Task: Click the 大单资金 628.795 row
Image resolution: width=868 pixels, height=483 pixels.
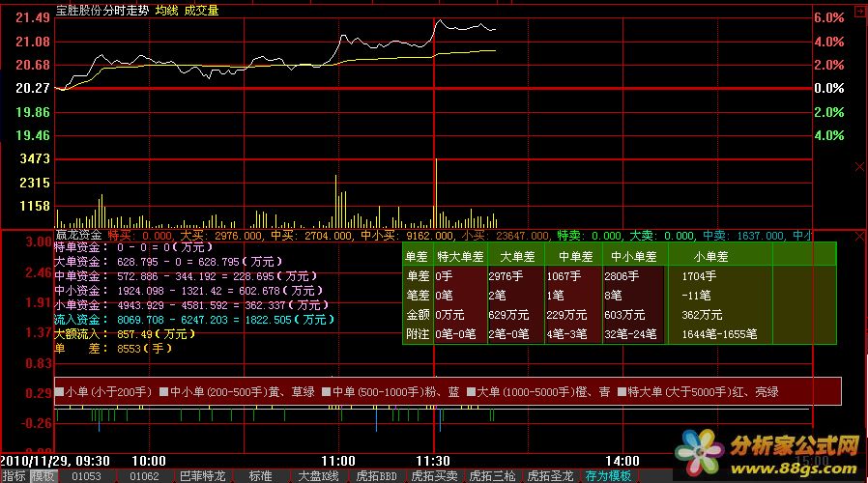Action: (x=168, y=262)
